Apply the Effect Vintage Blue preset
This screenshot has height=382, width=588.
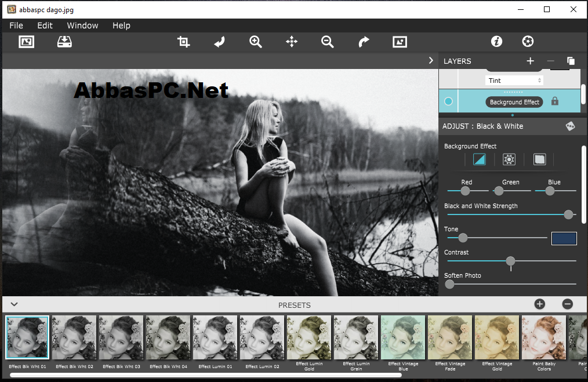pyautogui.click(x=403, y=337)
